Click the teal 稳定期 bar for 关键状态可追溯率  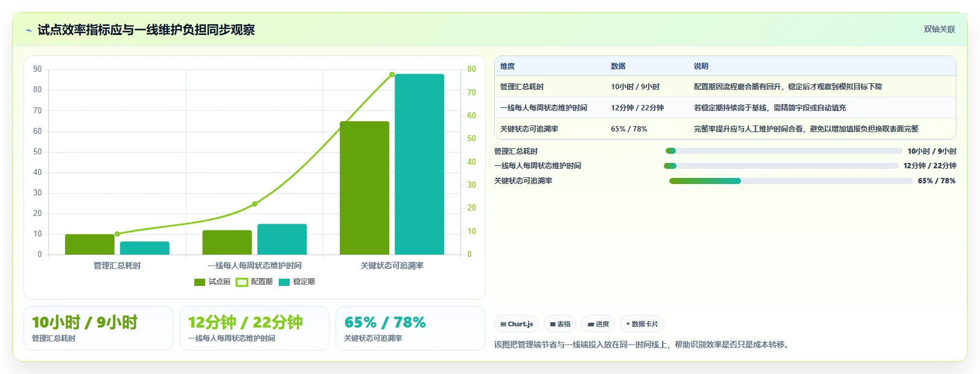(x=419, y=164)
